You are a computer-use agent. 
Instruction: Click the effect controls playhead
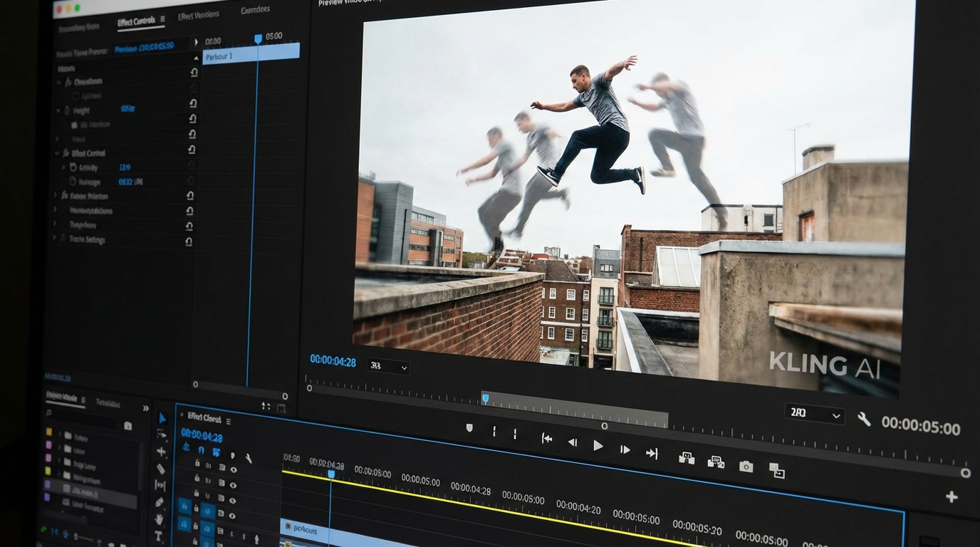[258, 38]
